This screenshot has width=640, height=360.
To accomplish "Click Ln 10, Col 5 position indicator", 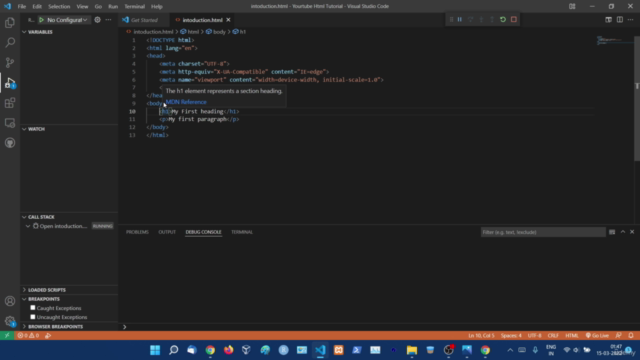I will tap(481, 336).
